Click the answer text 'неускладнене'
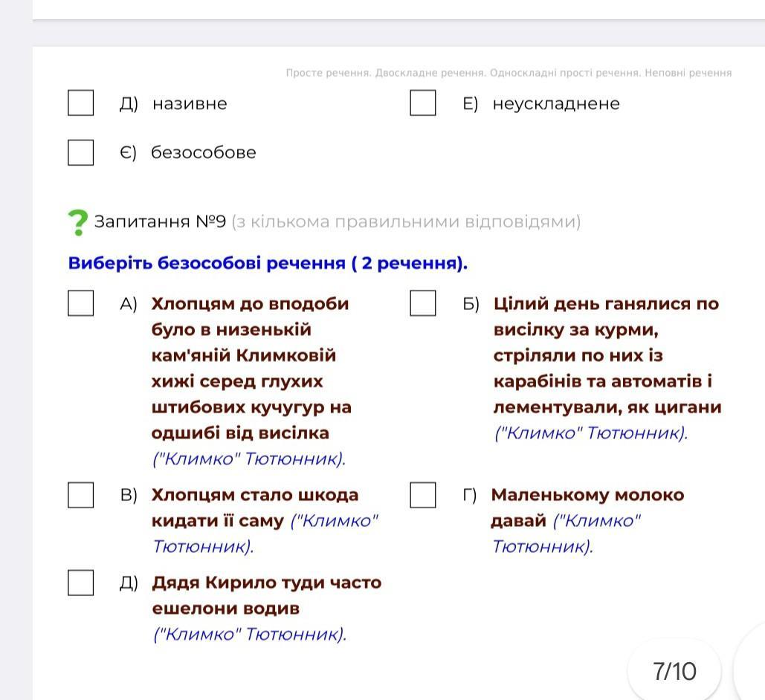Screen dimensions: 765x700 [556, 104]
